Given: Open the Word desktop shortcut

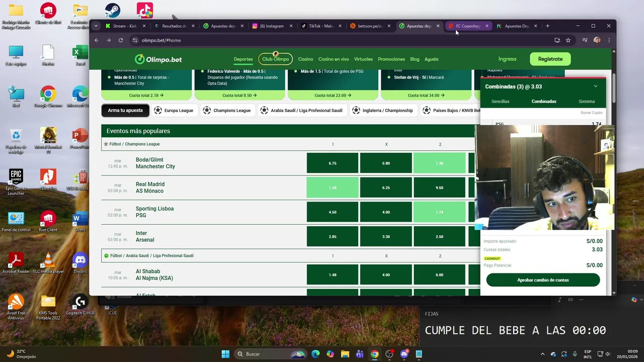Looking at the screenshot, I should [x=80, y=222].
